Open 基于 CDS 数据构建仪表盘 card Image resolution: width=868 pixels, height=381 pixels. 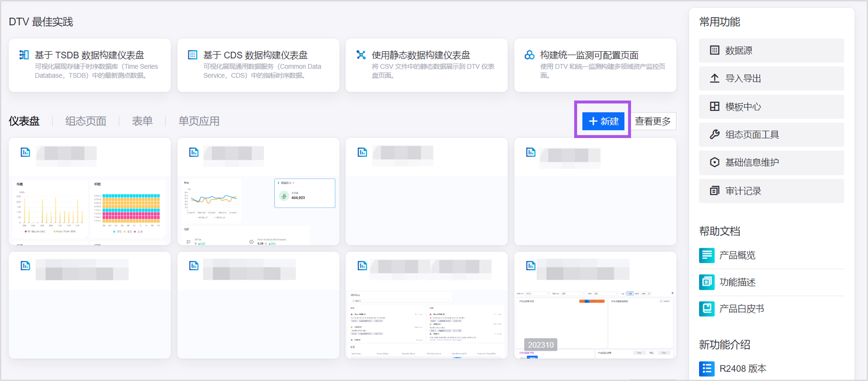(x=258, y=65)
